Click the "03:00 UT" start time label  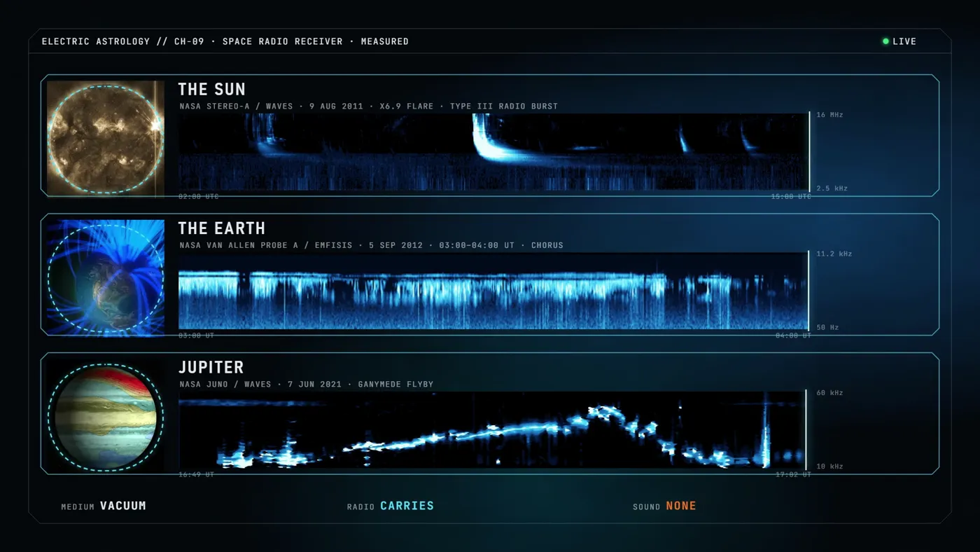point(197,336)
